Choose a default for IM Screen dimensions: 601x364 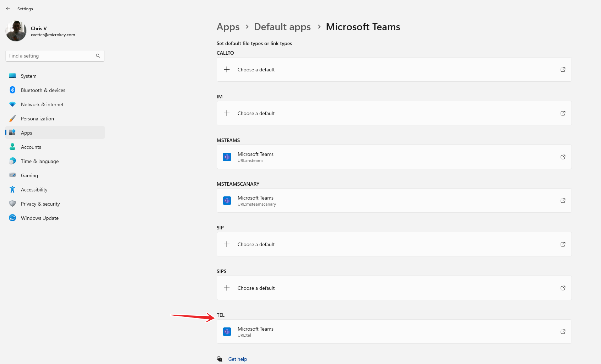(394, 113)
